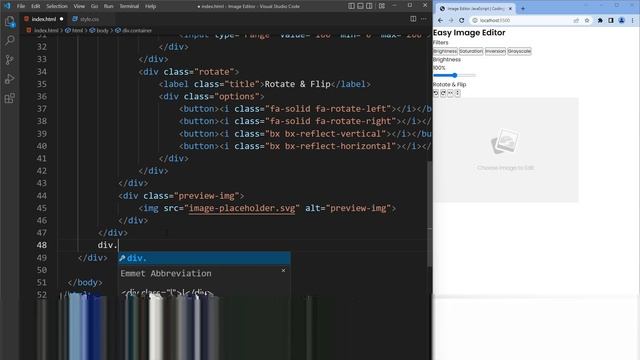The image size is (640, 360).
Task: Open the Help menu
Action: (151, 6)
